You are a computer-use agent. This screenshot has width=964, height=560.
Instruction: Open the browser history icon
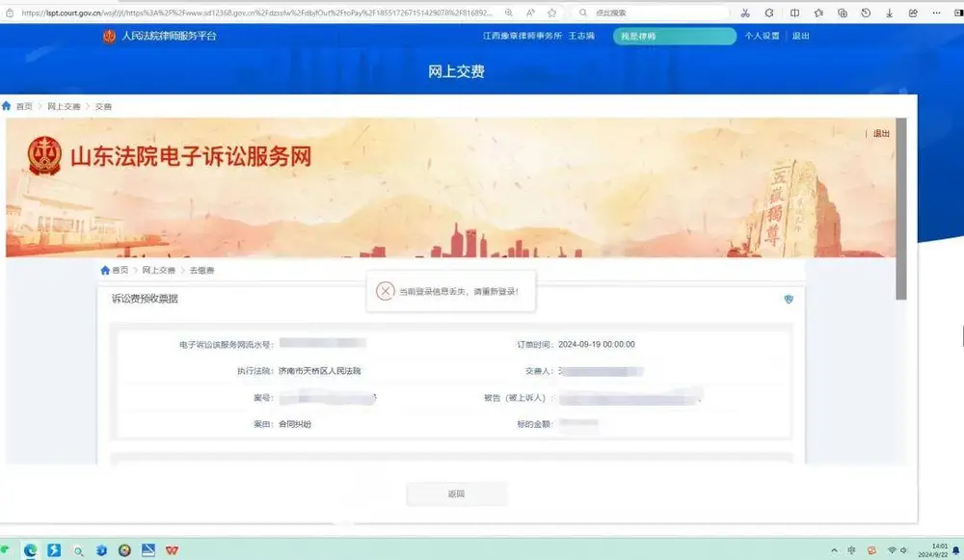(866, 13)
